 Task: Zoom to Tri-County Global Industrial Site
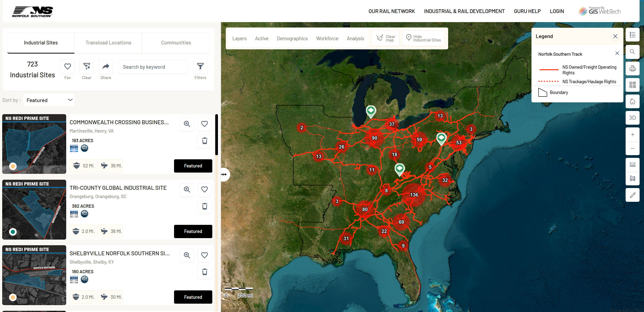click(187, 190)
